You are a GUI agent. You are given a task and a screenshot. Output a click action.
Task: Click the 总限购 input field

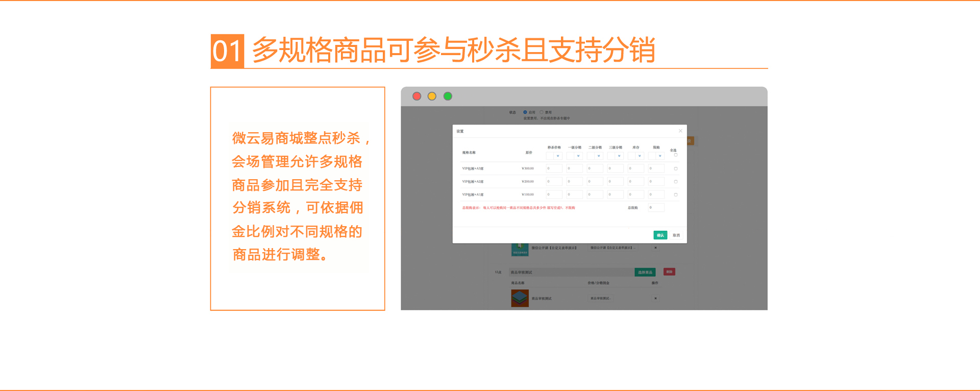tap(656, 208)
